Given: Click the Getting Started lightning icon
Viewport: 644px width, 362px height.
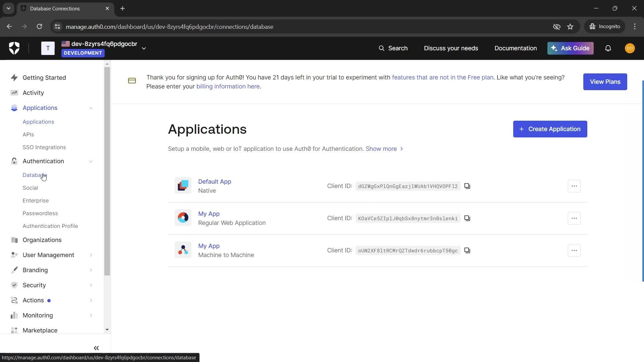Looking at the screenshot, I should tap(14, 78).
